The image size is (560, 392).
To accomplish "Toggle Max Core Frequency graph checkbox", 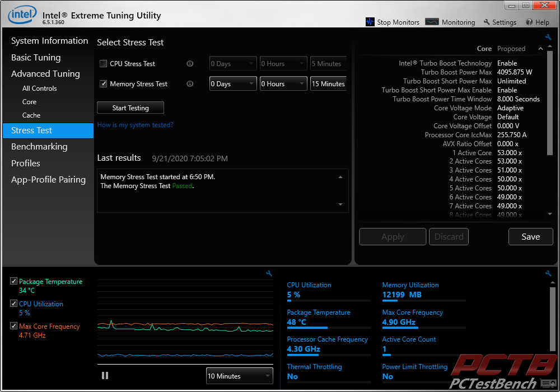I will tap(13, 325).
